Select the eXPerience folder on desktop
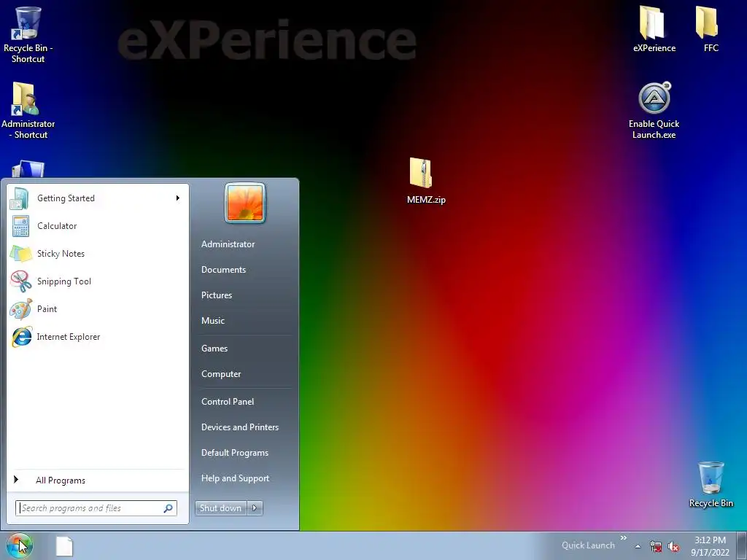 coord(654,28)
